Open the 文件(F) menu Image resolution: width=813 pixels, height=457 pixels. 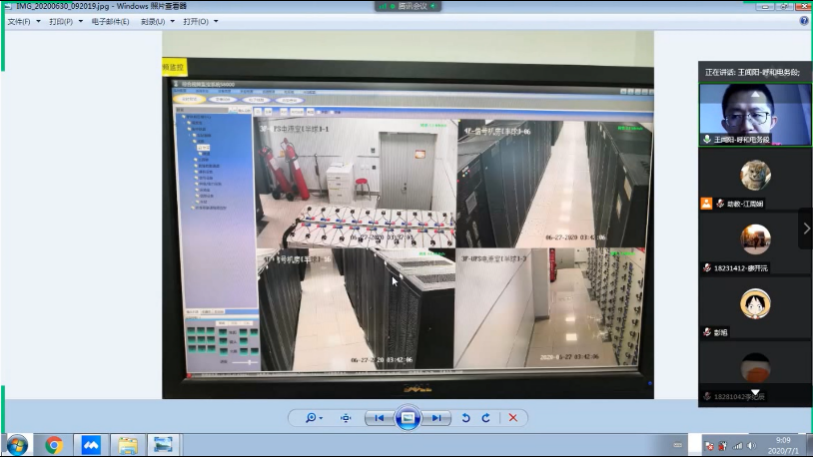[x=24, y=21]
